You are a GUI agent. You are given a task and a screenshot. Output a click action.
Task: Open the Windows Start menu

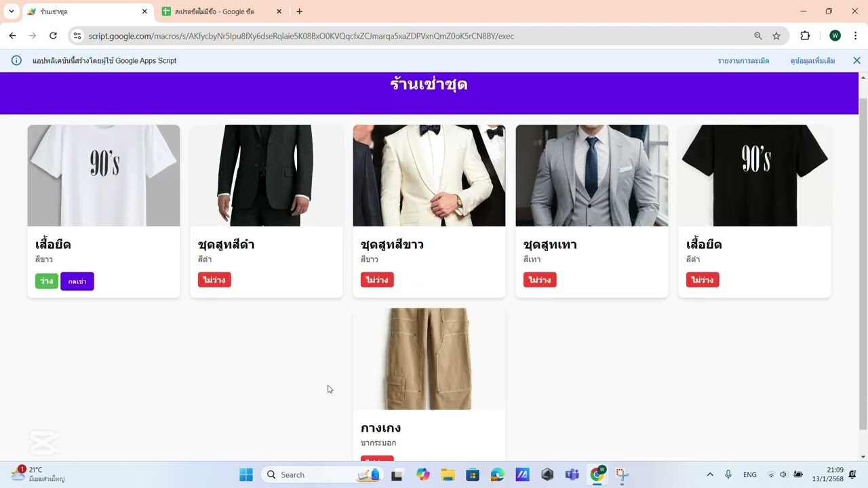coord(245,474)
